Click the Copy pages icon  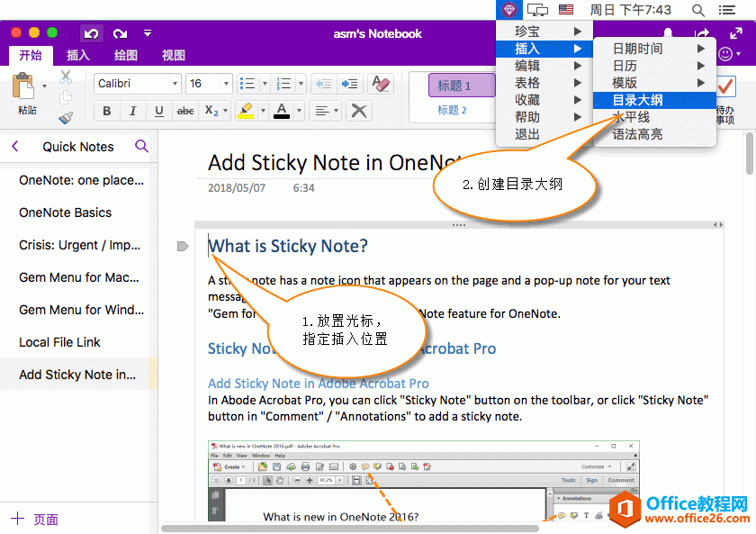(x=66, y=97)
